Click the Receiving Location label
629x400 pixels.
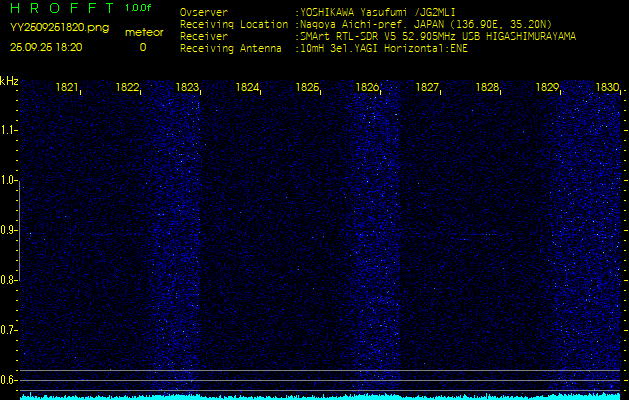(x=234, y=24)
